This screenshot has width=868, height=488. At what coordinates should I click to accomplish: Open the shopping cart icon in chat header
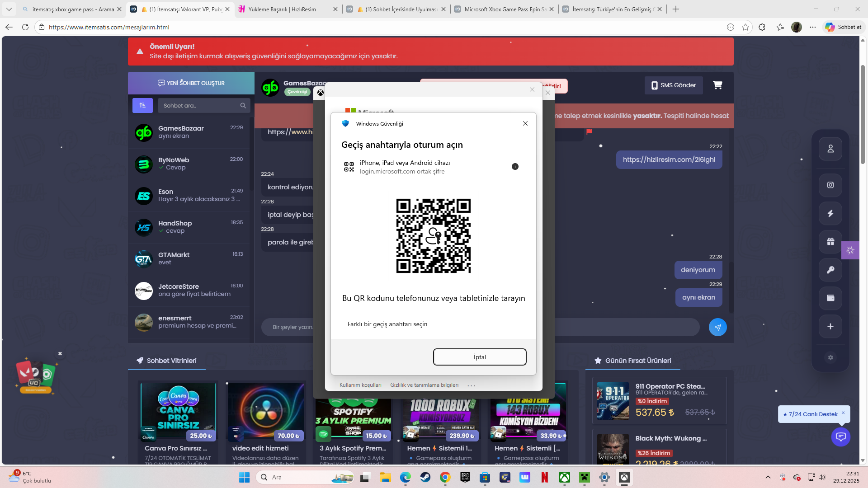(x=717, y=85)
